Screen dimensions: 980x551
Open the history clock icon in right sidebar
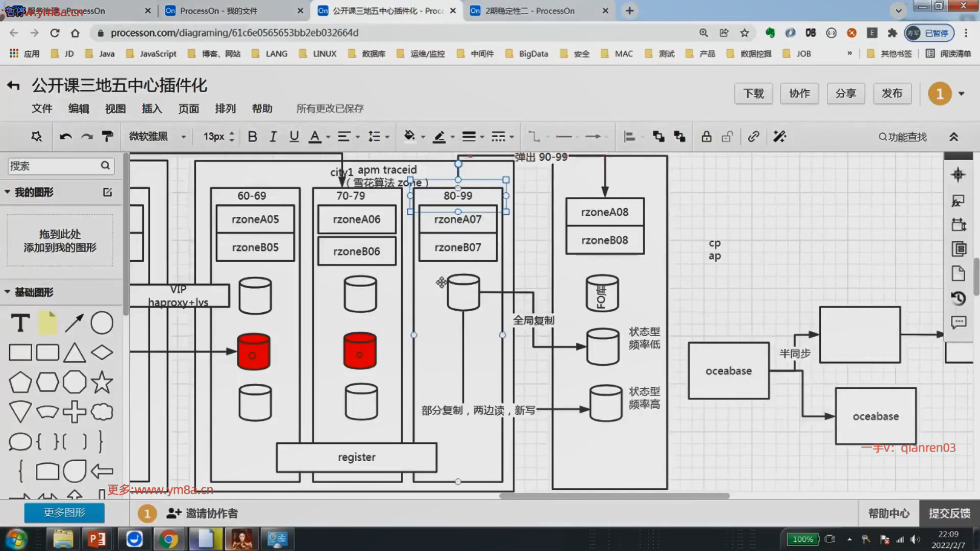coord(958,298)
